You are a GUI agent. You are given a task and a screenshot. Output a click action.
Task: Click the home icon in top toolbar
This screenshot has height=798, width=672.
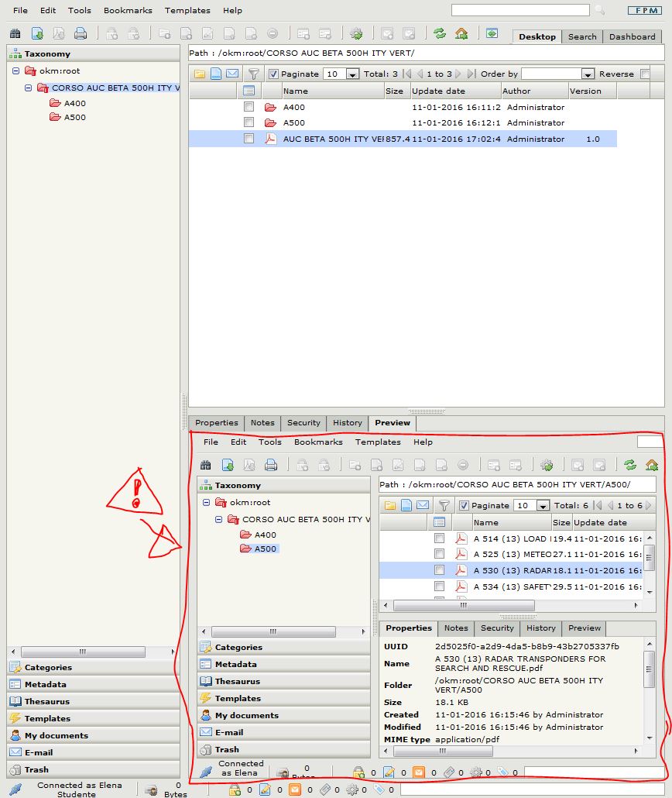pos(461,33)
